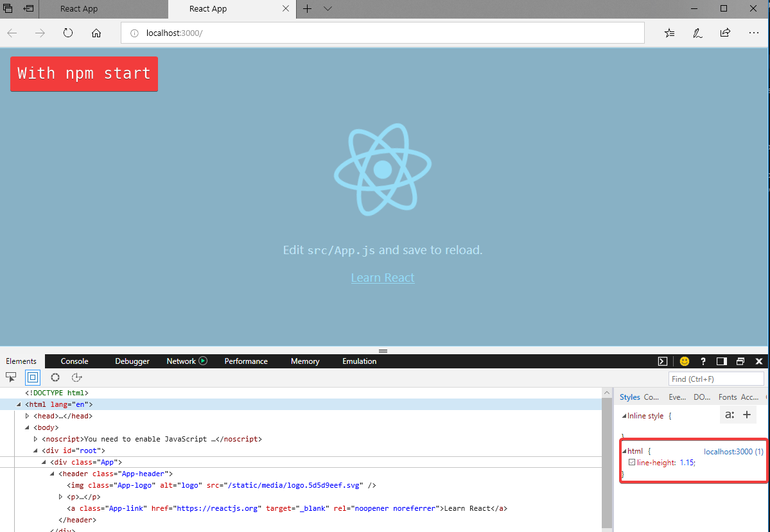Open a new browser tab
This screenshot has width=770, height=532.
coord(307,8)
